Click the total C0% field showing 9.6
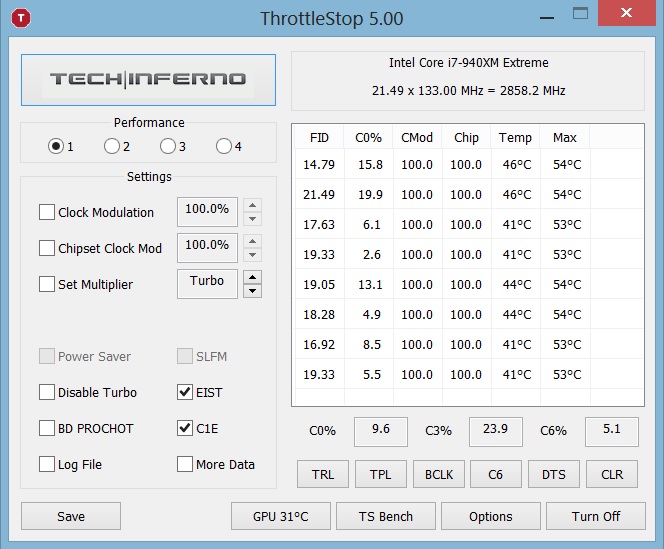Image resolution: width=664 pixels, height=549 pixels. tap(381, 431)
